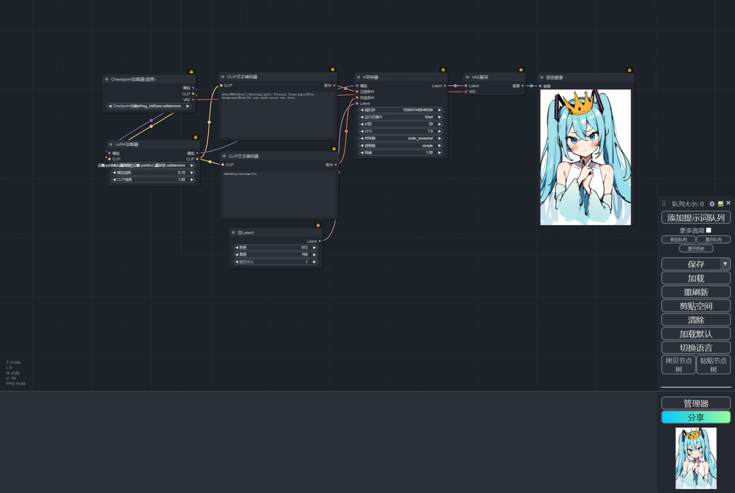Click midpoint dot on VAE-to-preview link
Screen dimensions: 735x493
531,86
